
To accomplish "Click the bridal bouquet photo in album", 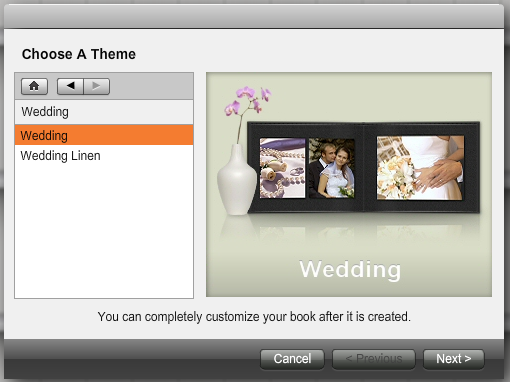I will click(x=420, y=168).
